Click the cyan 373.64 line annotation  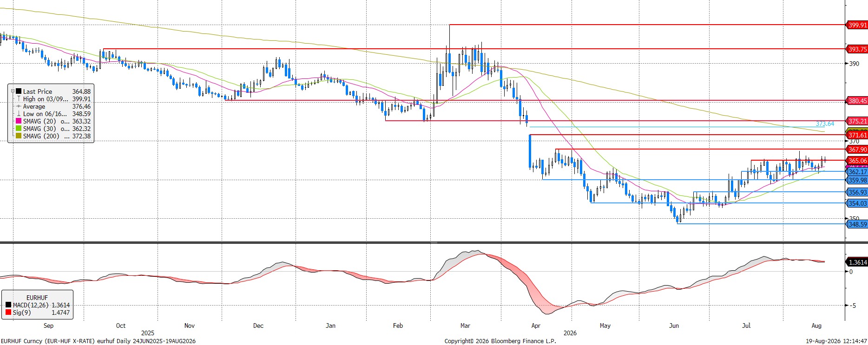coord(825,124)
